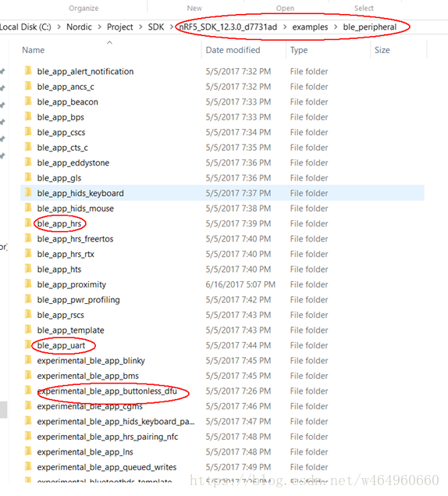This screenshot has height=496, width=448.
Task: Sort the list by the Name column
Action: (x=34, y=50)
